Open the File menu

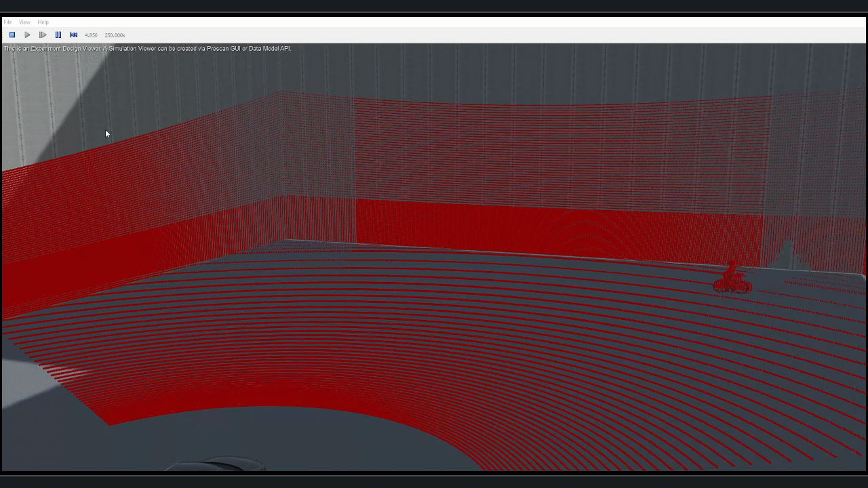click(x=7, y=22)
